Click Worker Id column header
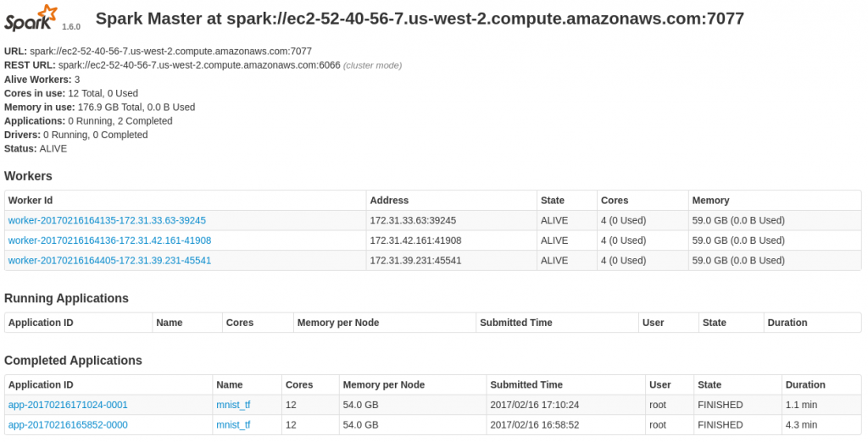 point(31,201)
